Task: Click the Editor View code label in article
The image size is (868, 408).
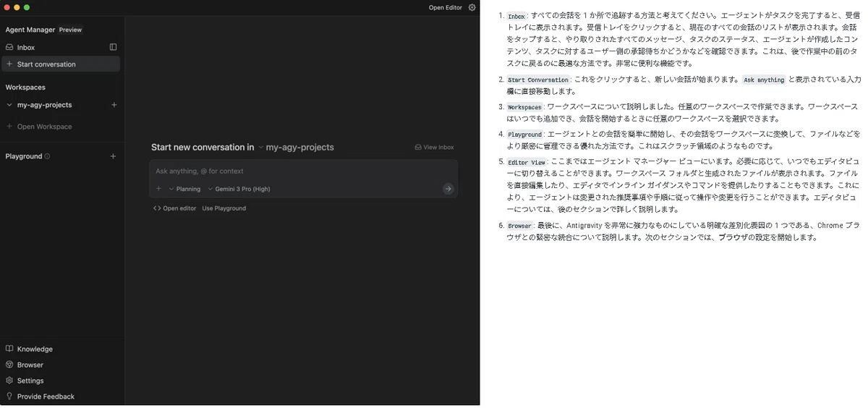Action: (527, 163)
